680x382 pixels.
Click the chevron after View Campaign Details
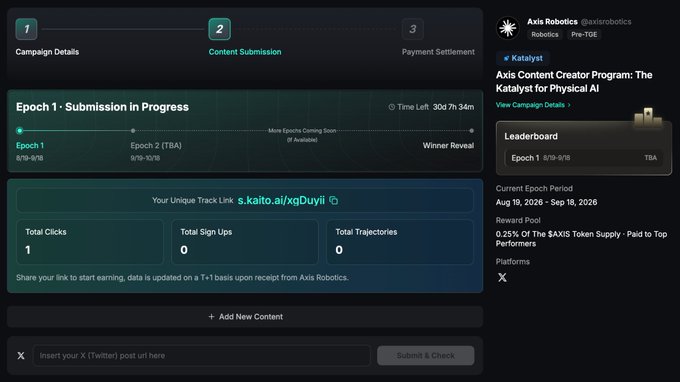[569, 105]
